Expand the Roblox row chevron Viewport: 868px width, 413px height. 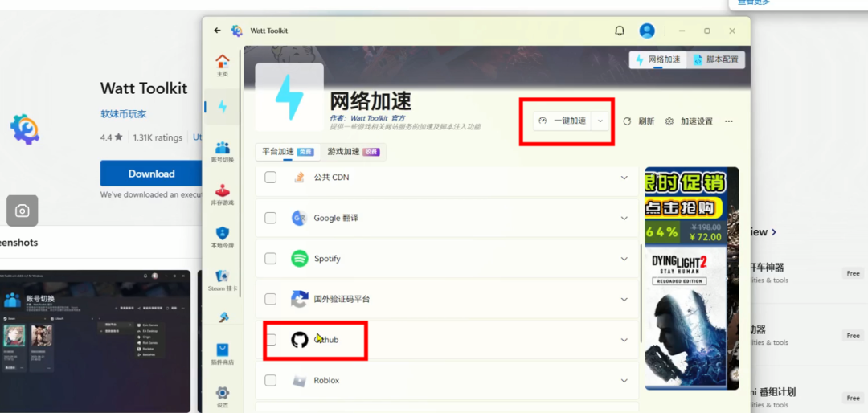624,381
